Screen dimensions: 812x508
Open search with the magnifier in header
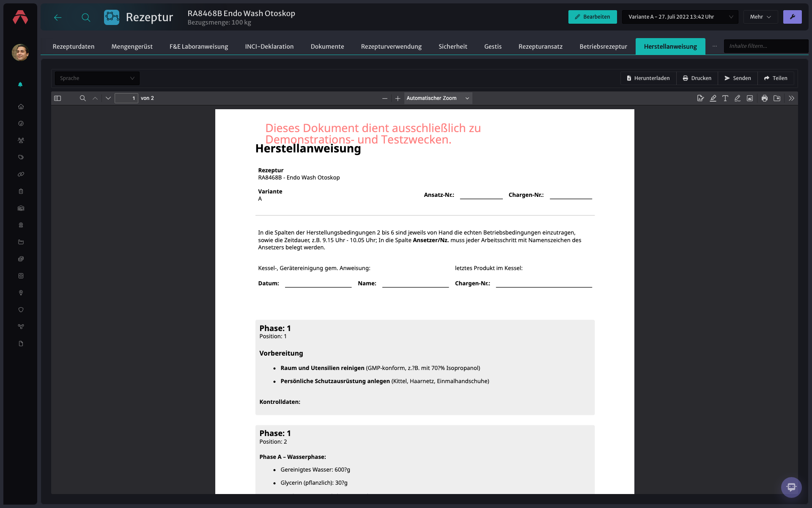click(x=86, y=17)
